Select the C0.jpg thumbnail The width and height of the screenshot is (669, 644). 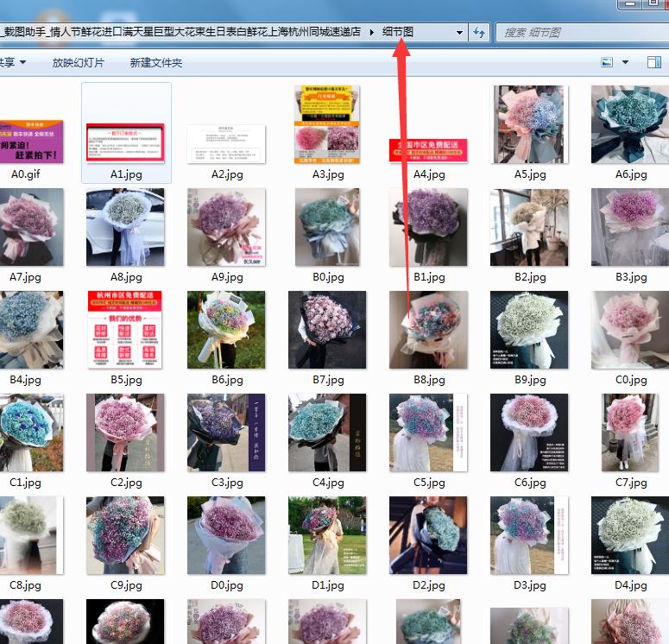pos(630,330)
